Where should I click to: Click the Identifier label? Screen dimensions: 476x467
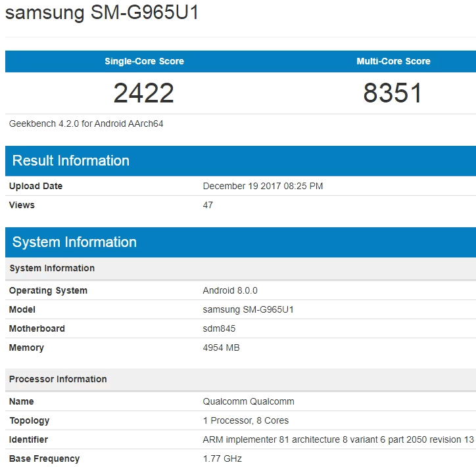tap(28, 439)
